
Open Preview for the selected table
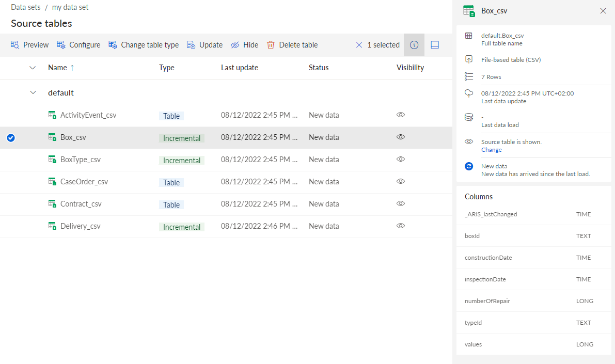[30, 45]
